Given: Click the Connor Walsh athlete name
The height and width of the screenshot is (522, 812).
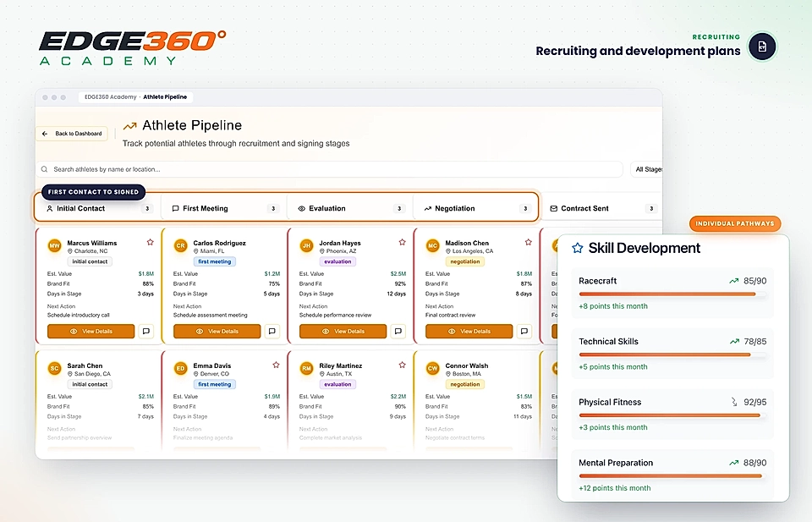Looking at the screenshot, I should click(467, 365).
